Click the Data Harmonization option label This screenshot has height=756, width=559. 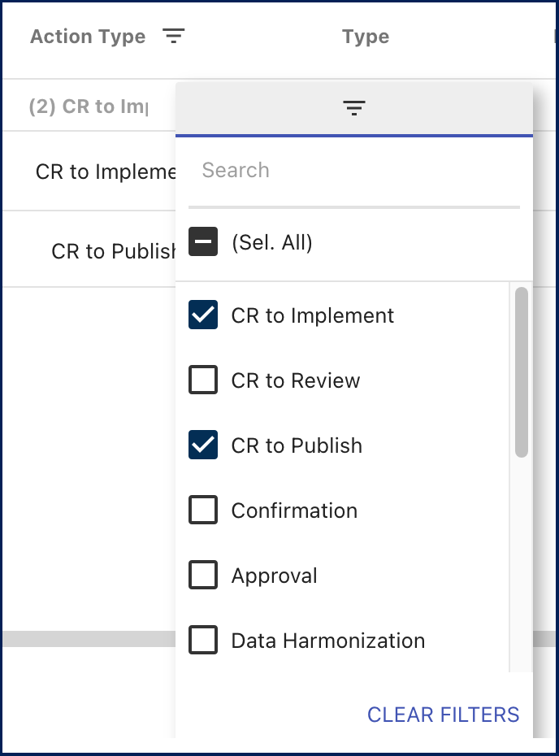tap(327, 641)
